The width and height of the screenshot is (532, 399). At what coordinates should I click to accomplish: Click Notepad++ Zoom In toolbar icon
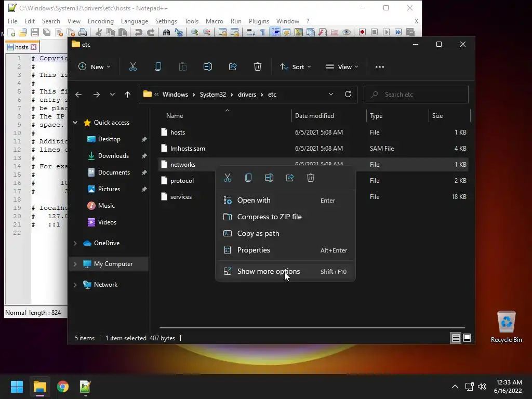tap(195, 32)
